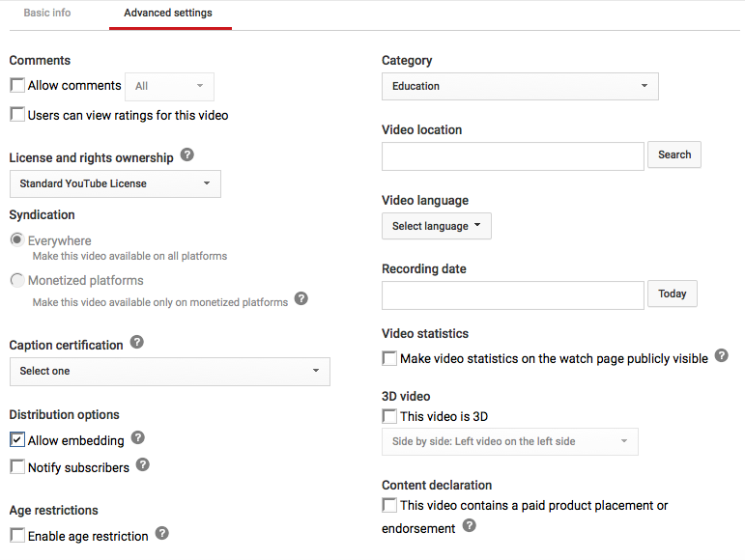Click the Search button for video location
Image resolution: width=745 pixels, height=560 pixels.
click(674, 154)
